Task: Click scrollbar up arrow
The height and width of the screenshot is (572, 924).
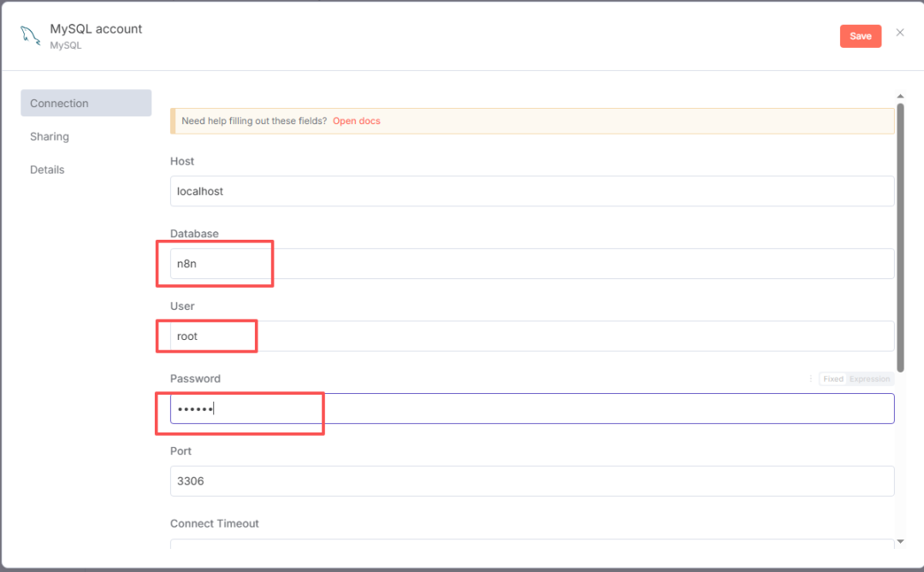Action: pos(900,96)
